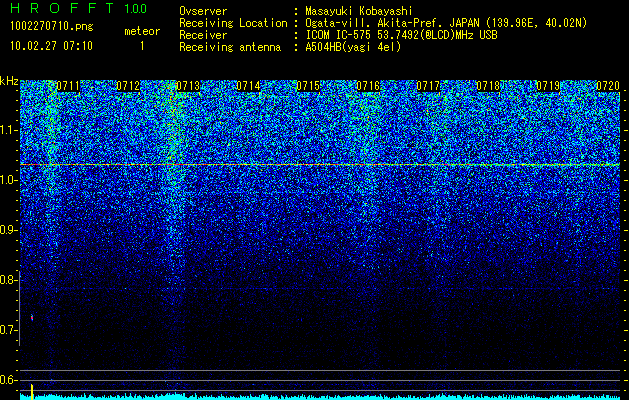This screenshot has width=629, height=400.
Task: Click the Ovserver label
Action: [x=203, y=11]
